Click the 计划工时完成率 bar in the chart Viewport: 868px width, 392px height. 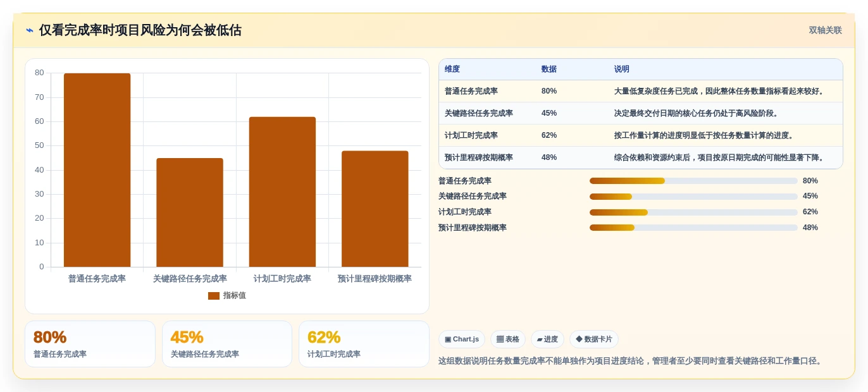[x=282, y=192]
